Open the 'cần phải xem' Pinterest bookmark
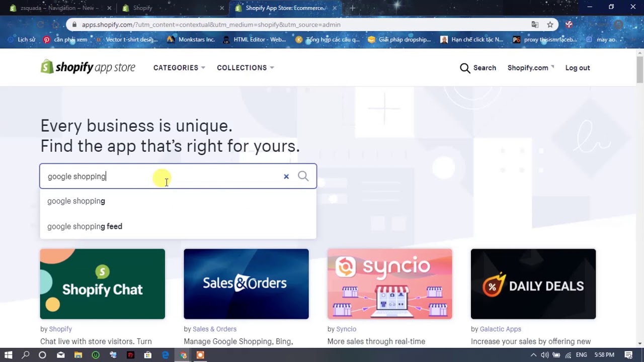The image size is (644, 362). (x=65, y=39)
